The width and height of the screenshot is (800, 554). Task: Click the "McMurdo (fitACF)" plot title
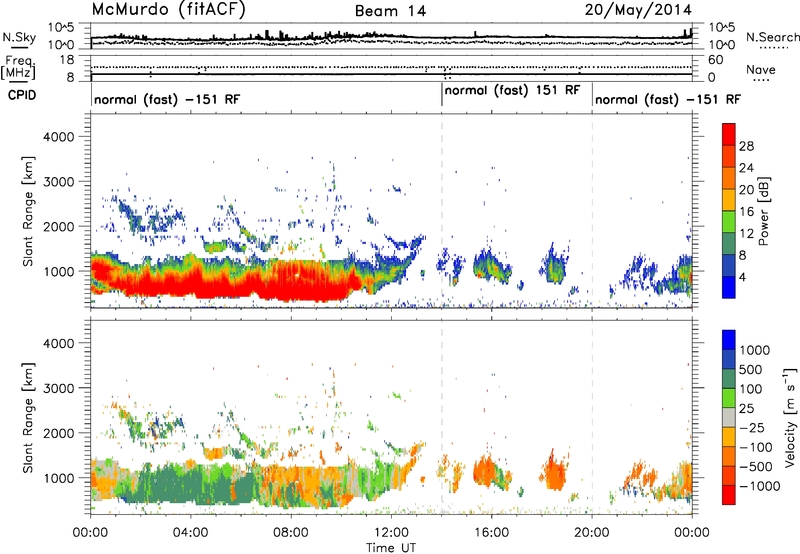pyautogui.click(x=168, y=10)
